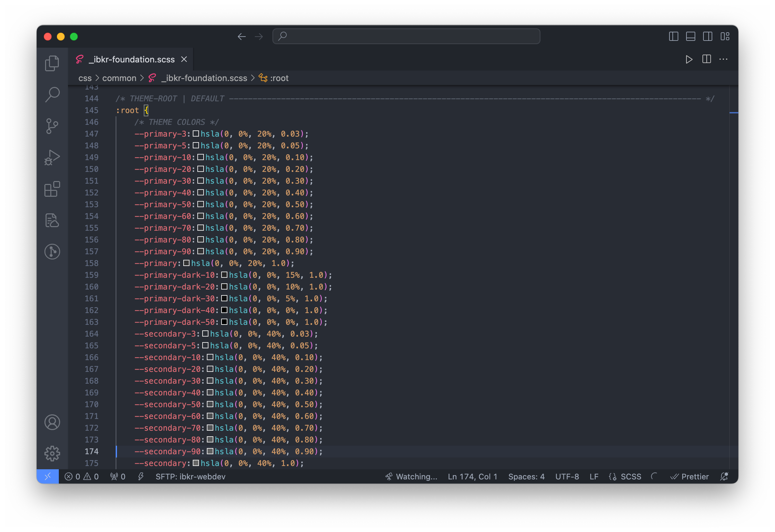Viewport: 775px width, 532px height.
Task: Toggle the primary side bar
Action: tap(674, 36)
